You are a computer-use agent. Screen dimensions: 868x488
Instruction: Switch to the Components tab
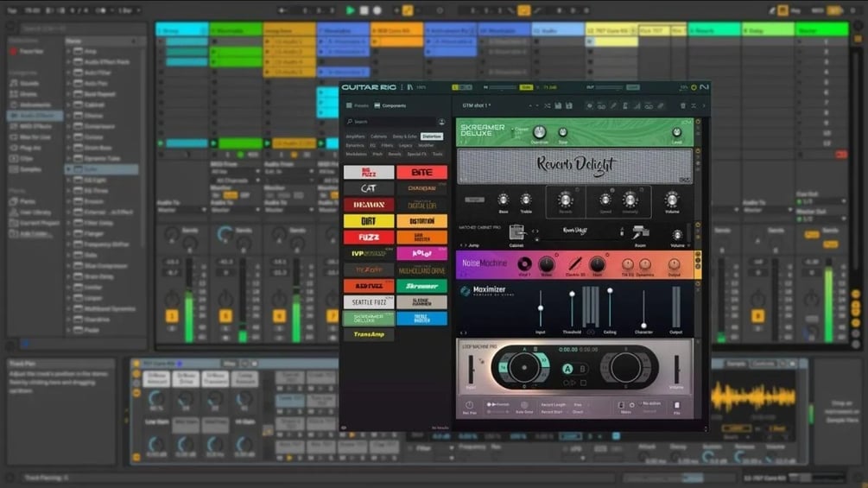(390, 105)
